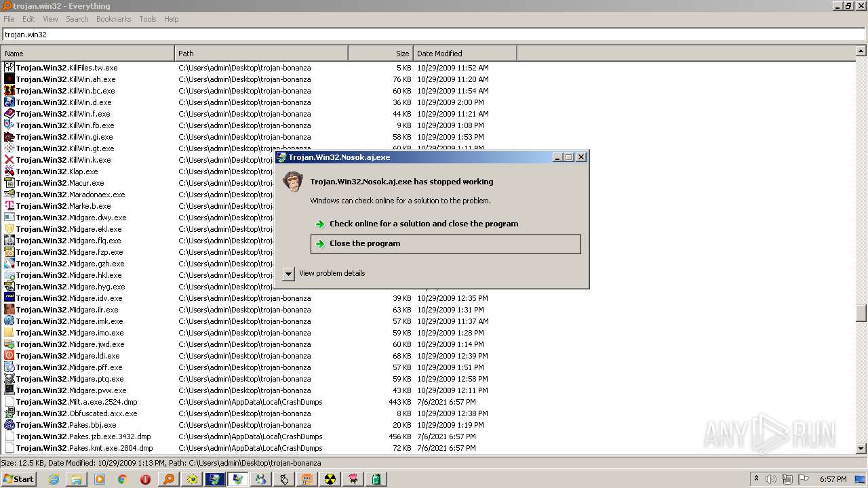The height and width of the screenshot is (488, 868).
Task: Expand View problem details in crash dialog
Action: (288, 273)
